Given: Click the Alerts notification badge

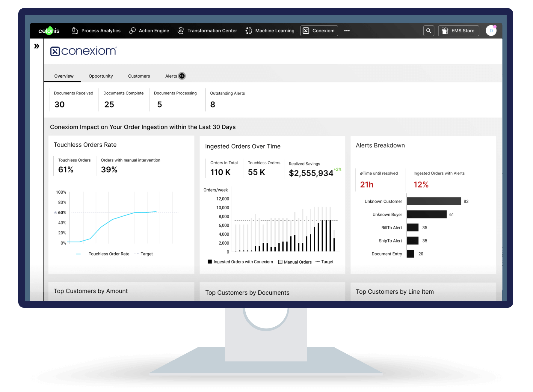Looking at the screenshot, I should (182, 76).
